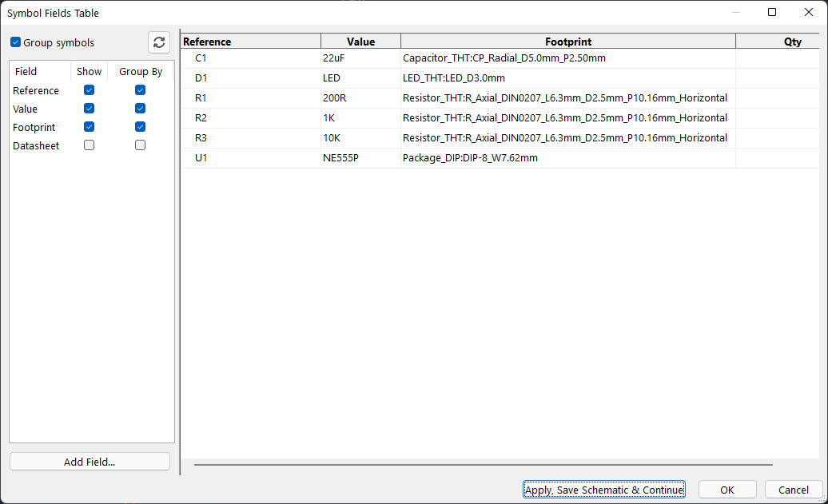Image resolution: width=828 pixels, height=504 pixels.
Task: Sort by the Footprint column header
Action: tap(568, 42)
